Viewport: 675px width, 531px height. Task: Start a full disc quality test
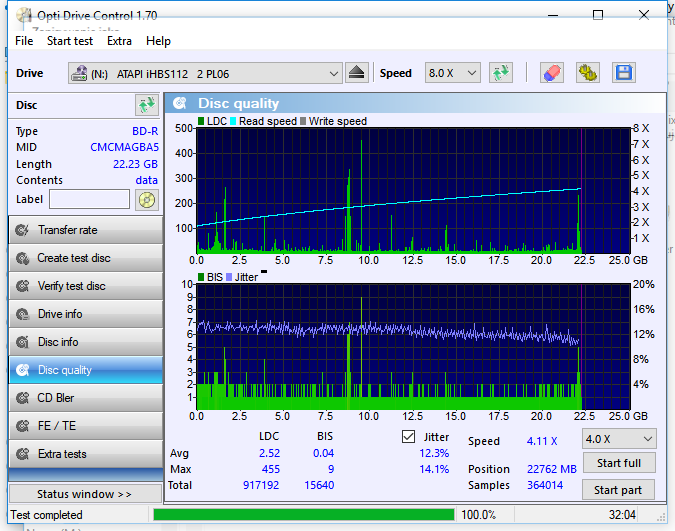pyautogui.click(x=619, y=463)
